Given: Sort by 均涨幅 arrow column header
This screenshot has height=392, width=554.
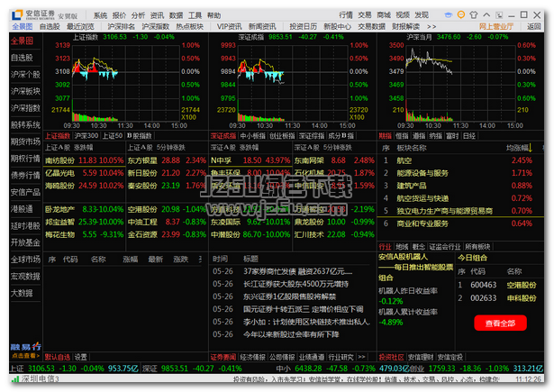Looking at the screenshot, I should (520, 148).
